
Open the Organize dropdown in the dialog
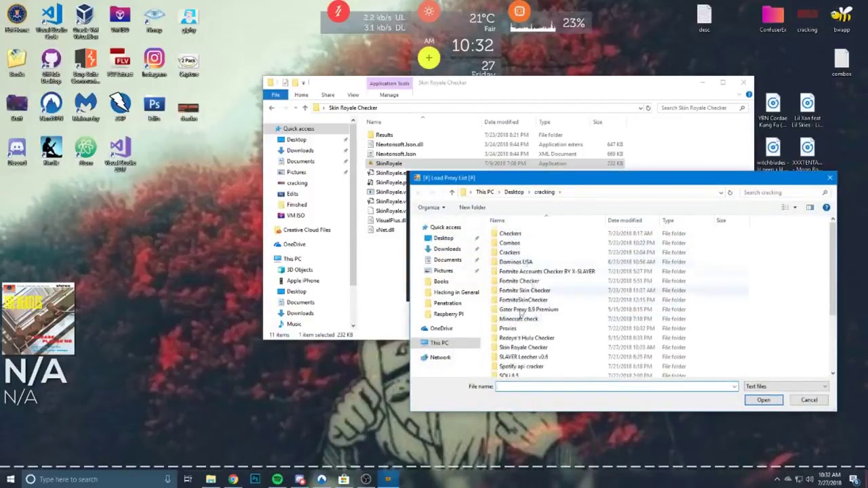pyautogui.click(x=431, y=207)
